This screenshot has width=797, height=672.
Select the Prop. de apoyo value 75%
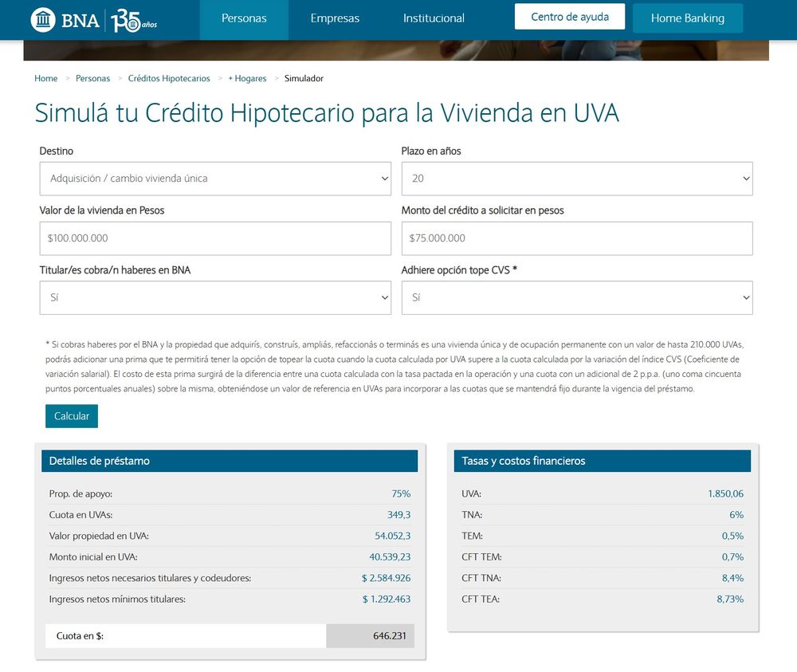point(401,493)
